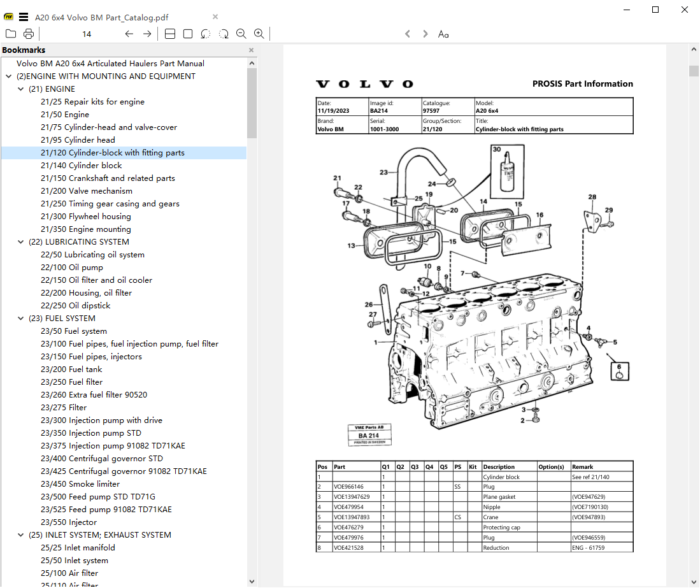
Task: Click part number VOE421528 in table
Action: (348, 548)
